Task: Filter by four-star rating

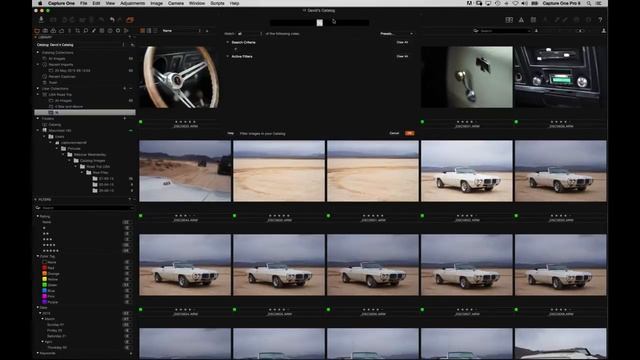Action: (x=49, y=245)
